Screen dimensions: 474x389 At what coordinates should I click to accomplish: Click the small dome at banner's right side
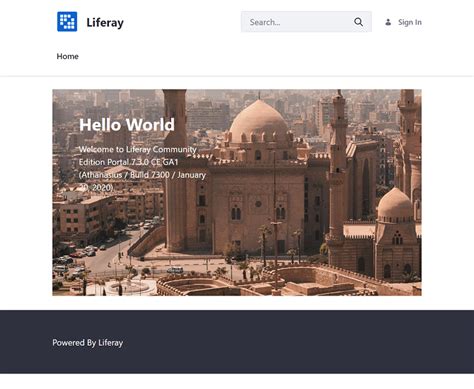pyautogui.click(x=395, y=204)
